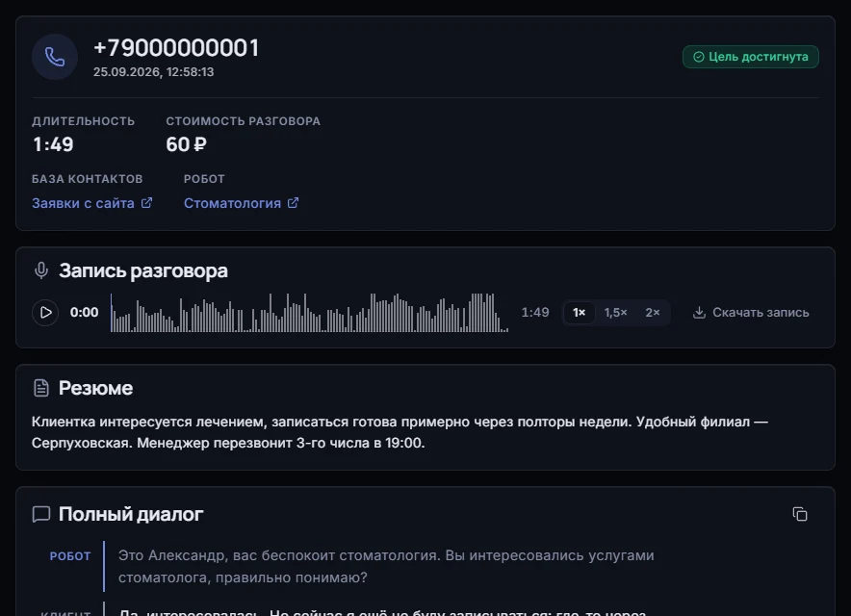
Task: Click the phone number +79000000001
Action: [x=176, y=48]
